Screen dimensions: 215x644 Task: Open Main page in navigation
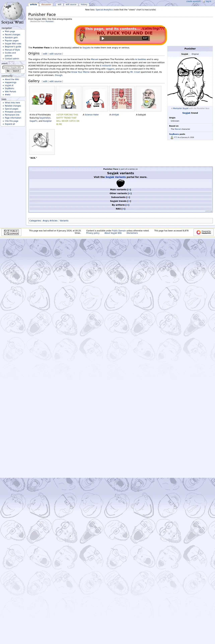10,31
